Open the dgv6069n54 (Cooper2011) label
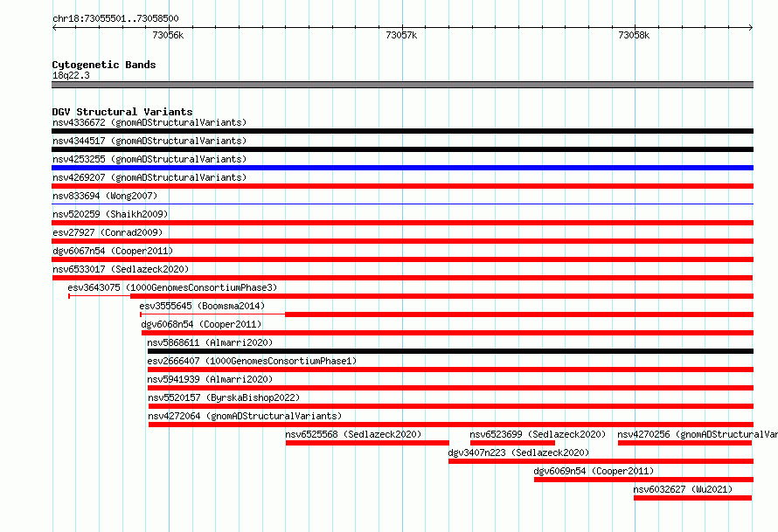The width and height of the screenshot is (778, 532). [594, 471]
